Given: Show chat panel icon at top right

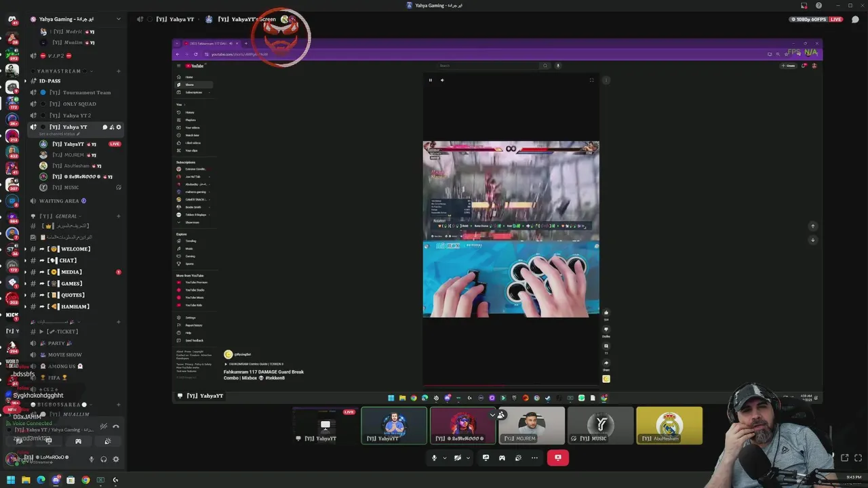Looking at the screenshot, I should (x=855, y=19).
